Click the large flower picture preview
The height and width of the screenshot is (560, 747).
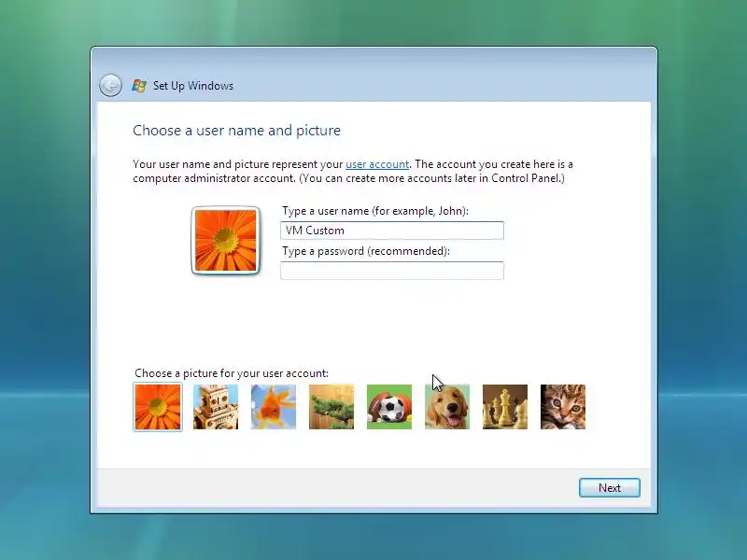pyautogui.click(x=225, y=241)
